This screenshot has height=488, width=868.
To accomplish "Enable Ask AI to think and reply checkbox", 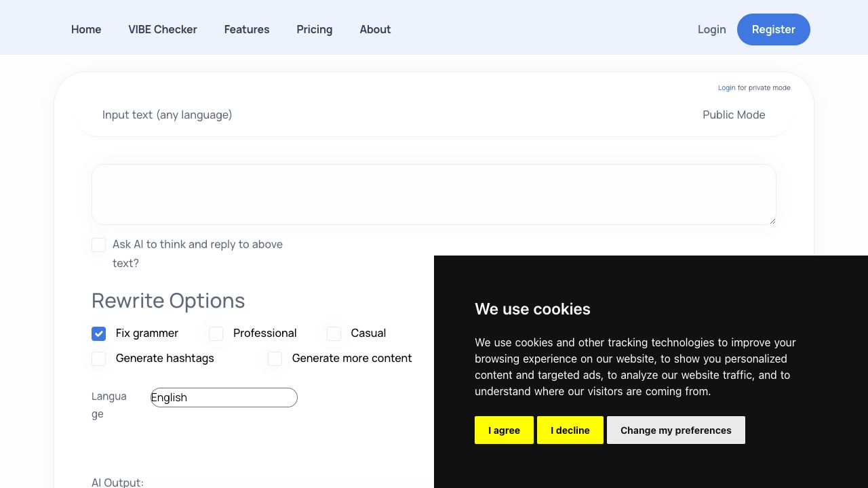I will 99,245.
